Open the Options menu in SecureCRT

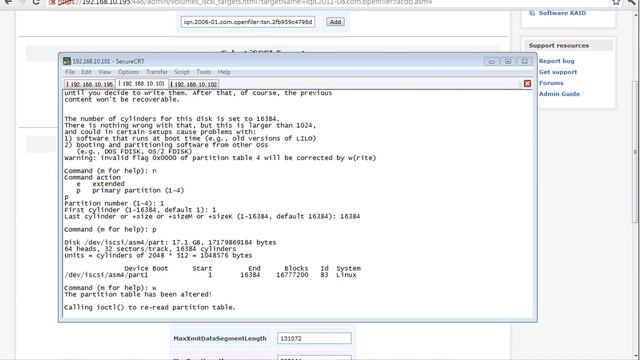(129, 72)
